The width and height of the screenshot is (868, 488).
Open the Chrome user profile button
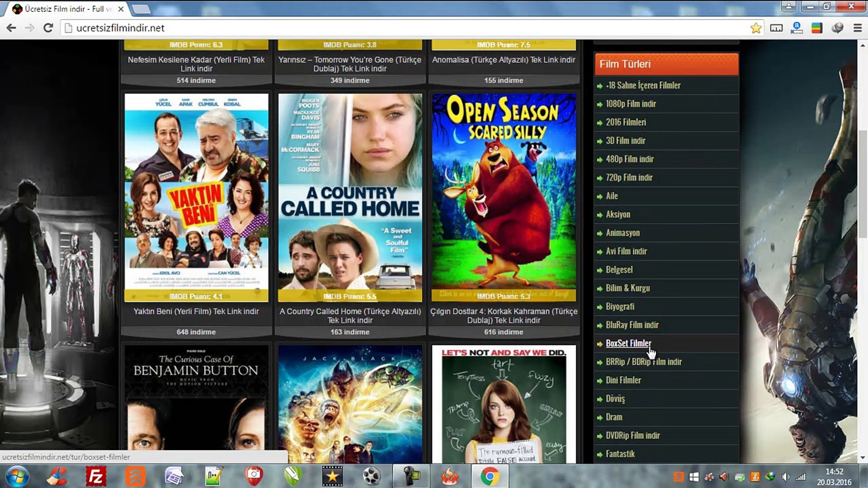788,6
